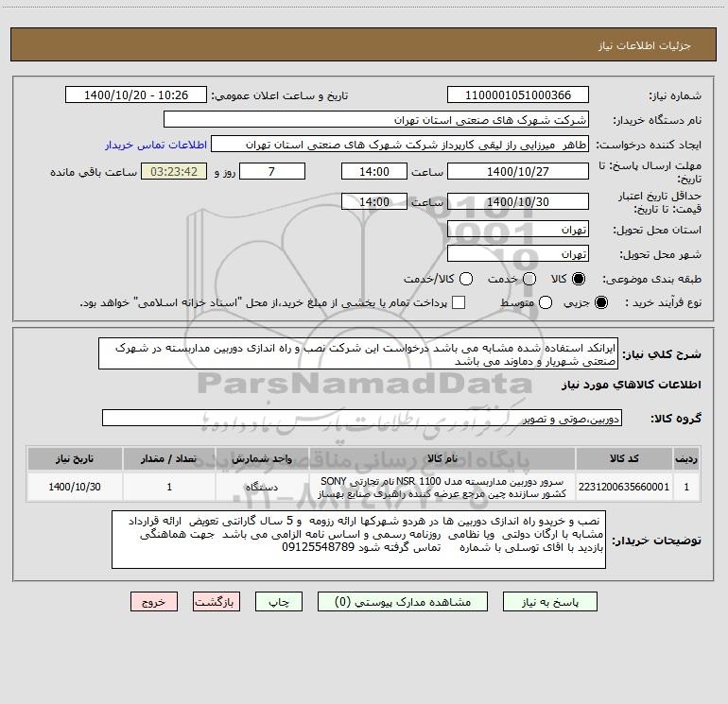
Task: Click the خروج exit button
Action: (154, 602)
